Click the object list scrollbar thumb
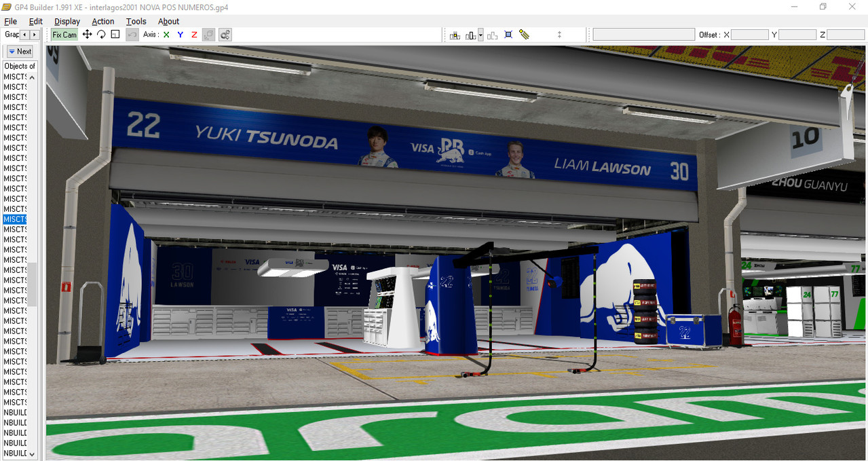868x461 pixels. pyautogui.click(x=32, y=284)
